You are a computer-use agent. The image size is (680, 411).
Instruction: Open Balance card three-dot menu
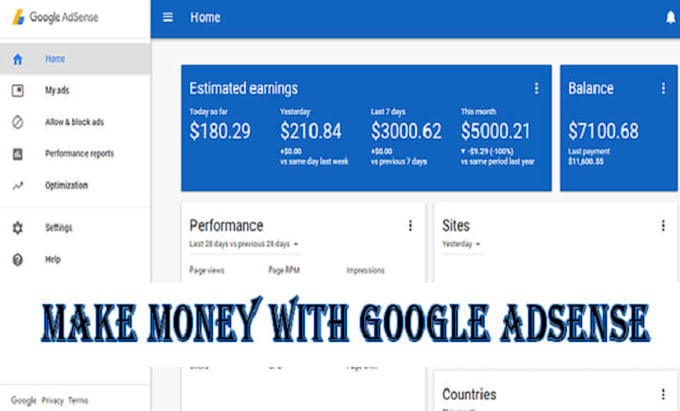pos(663,88)
